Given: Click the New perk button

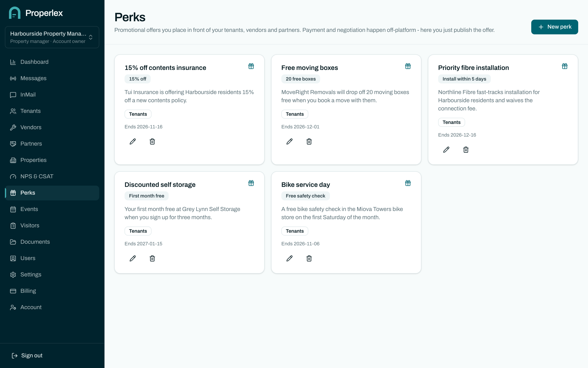Looking at the screenshot, I should point(555,27).
